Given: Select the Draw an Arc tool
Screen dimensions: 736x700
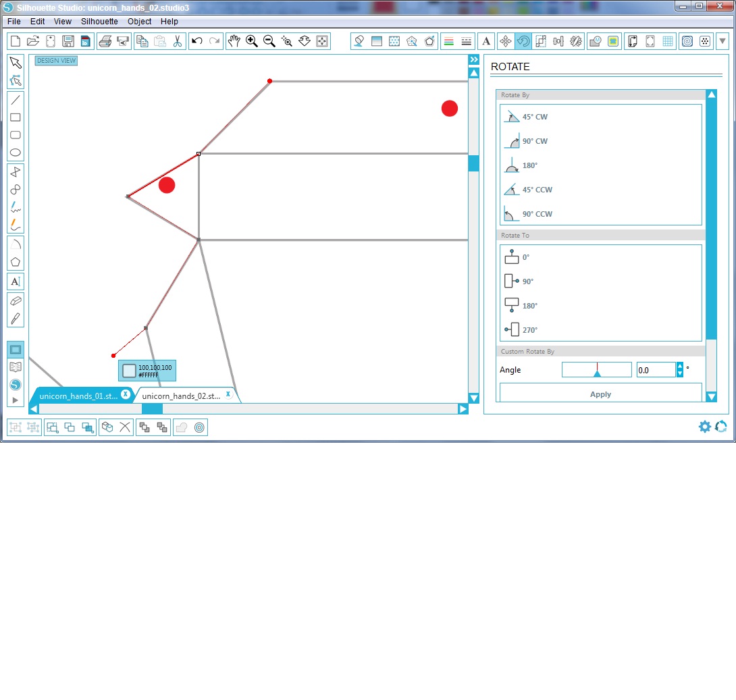Looking at the screenshot, I should tap(16, 244).
